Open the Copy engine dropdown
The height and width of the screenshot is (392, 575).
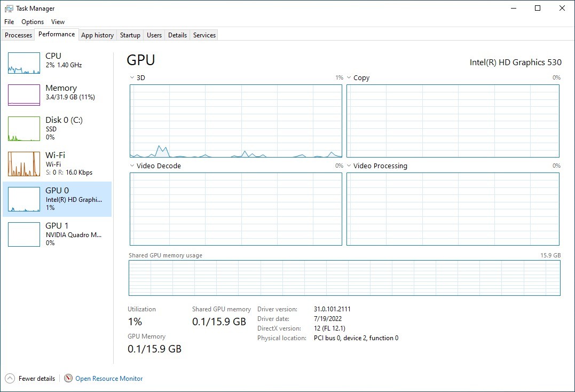coord(349,78)
